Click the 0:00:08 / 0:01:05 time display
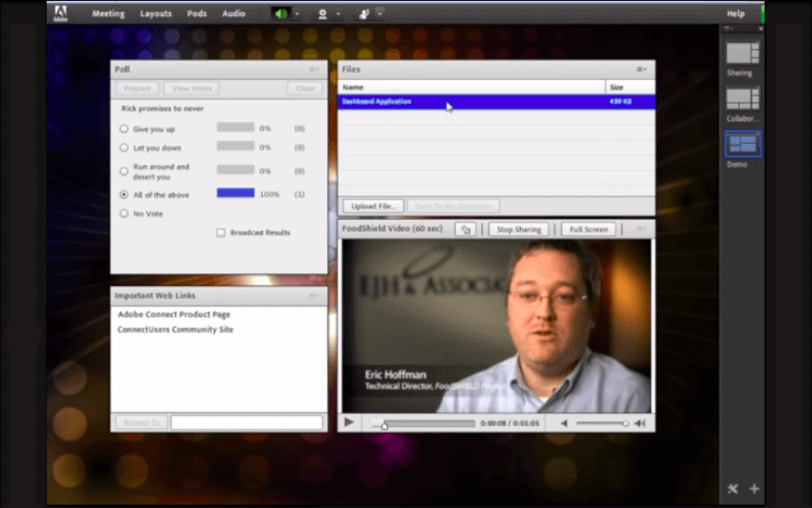This screenshot has height=508, width=812. [509, 423]
